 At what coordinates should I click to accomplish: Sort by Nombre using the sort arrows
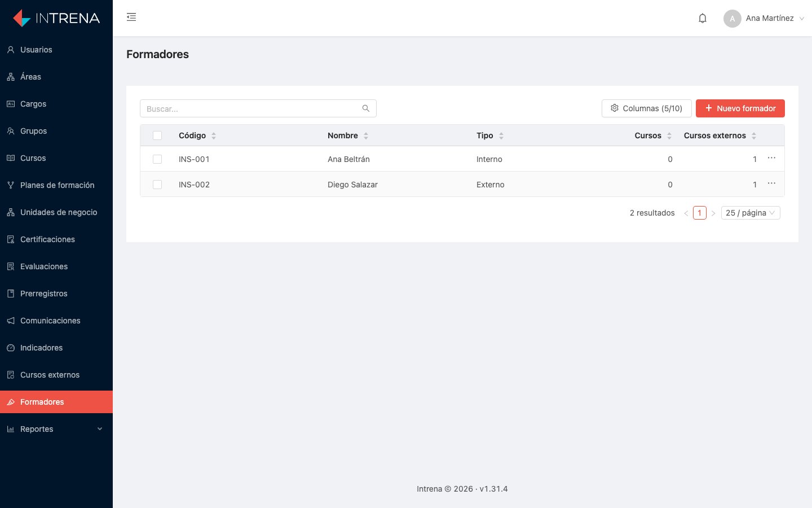point(366,135)
